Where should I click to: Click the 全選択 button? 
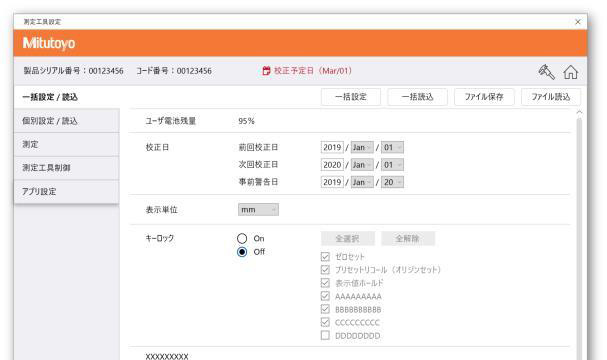[348, 238]
